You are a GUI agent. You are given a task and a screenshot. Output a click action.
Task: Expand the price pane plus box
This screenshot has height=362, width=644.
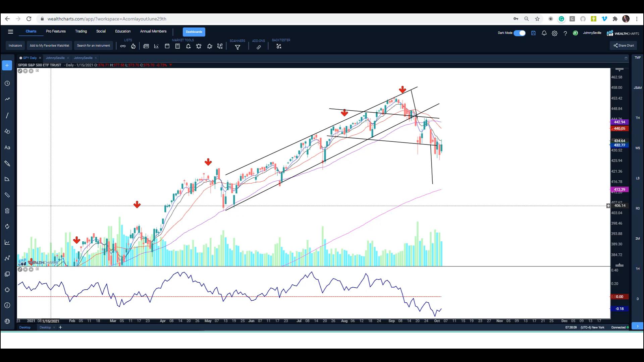click(x=37, y=71)
